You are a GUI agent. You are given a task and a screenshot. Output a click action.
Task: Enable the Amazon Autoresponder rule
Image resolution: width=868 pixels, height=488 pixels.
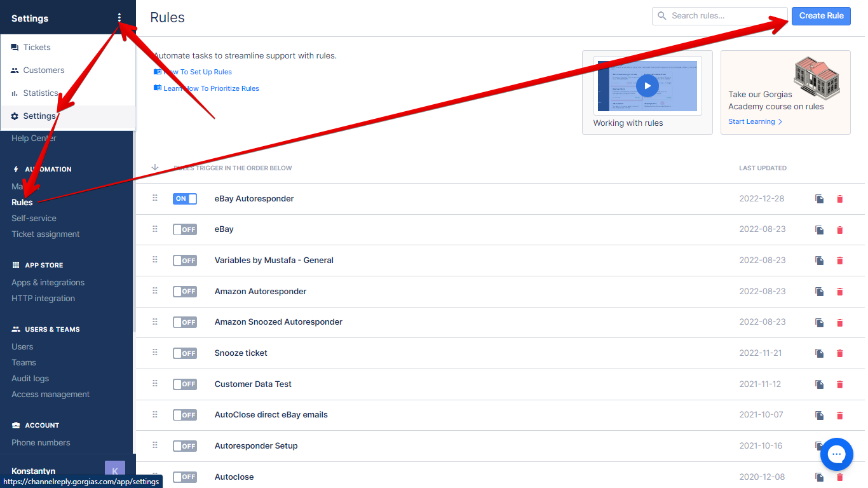(x=185, y=292)
